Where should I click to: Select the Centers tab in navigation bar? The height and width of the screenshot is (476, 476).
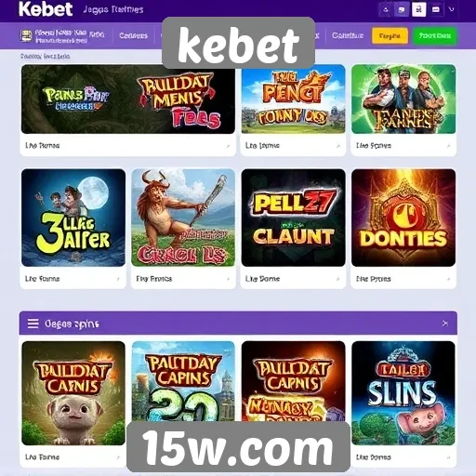pyautogui.click(x=133, y=36)
